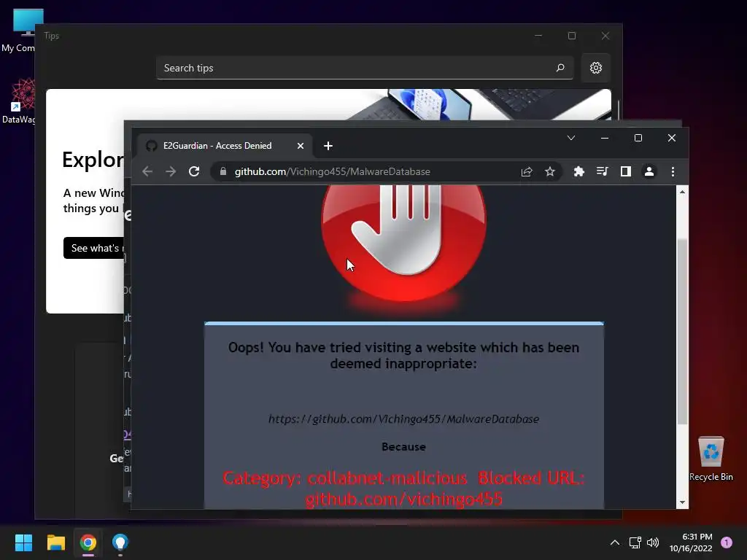Image resolution: width=747 pixels, height=560 pixels.
Task: Open the volume speaker tray icon
Action: point(653,542)
